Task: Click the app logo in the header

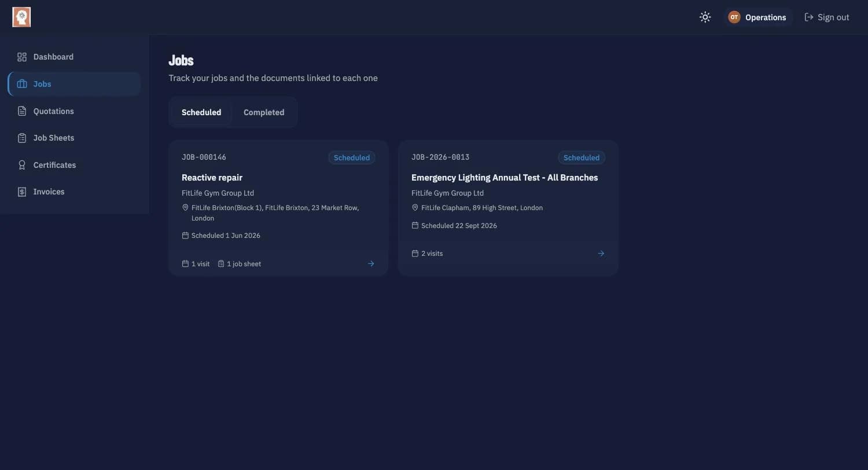Action: 21,17
